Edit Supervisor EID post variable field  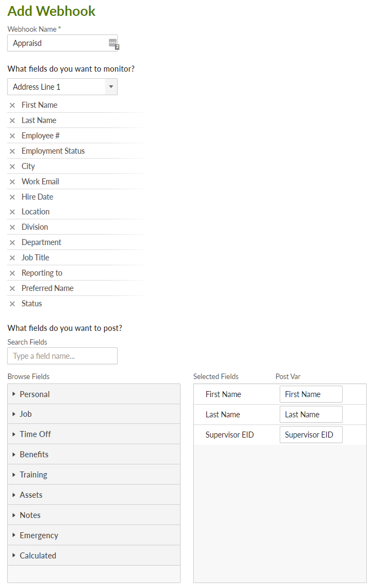pos(311,435)
